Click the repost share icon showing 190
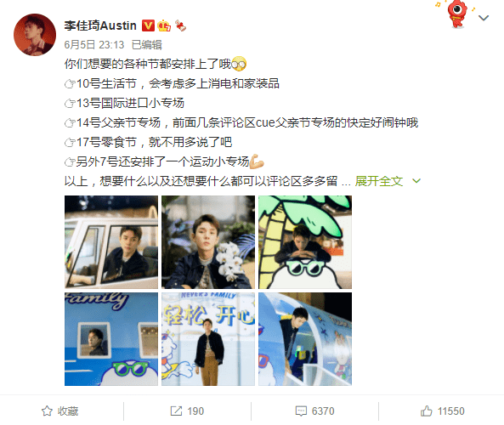504x425 pixels. 187,411
